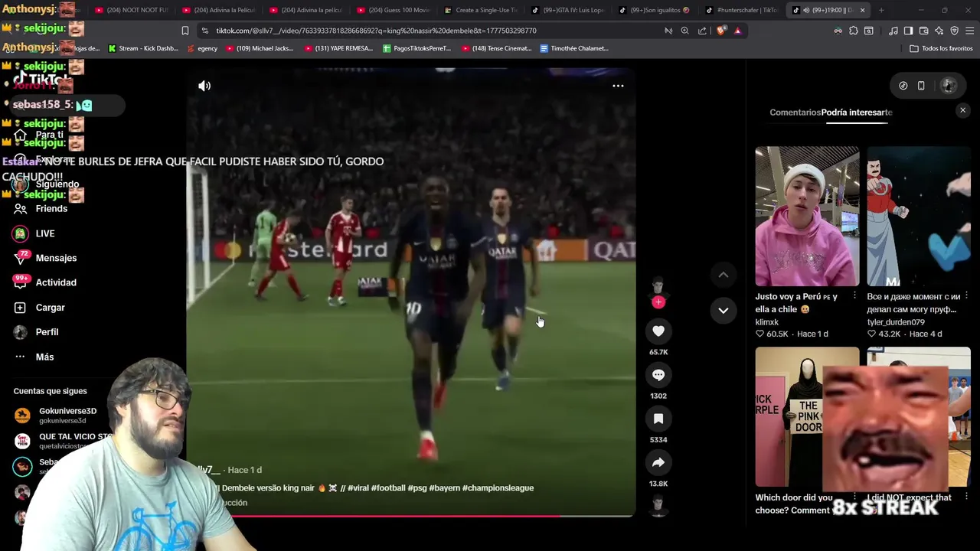Switch to the '#hunterschafer | TikTok' browser tab
The height and width of the screenshot is (551, 980).
coord(741,10)
